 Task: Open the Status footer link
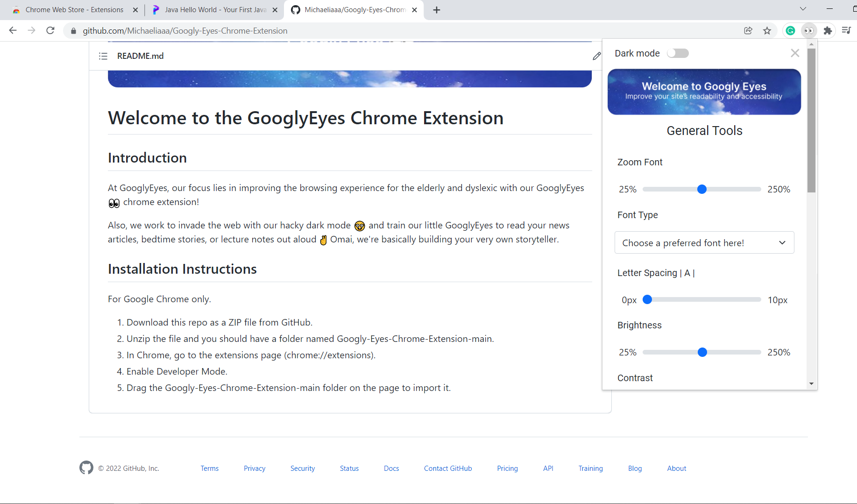click(349, 469)
